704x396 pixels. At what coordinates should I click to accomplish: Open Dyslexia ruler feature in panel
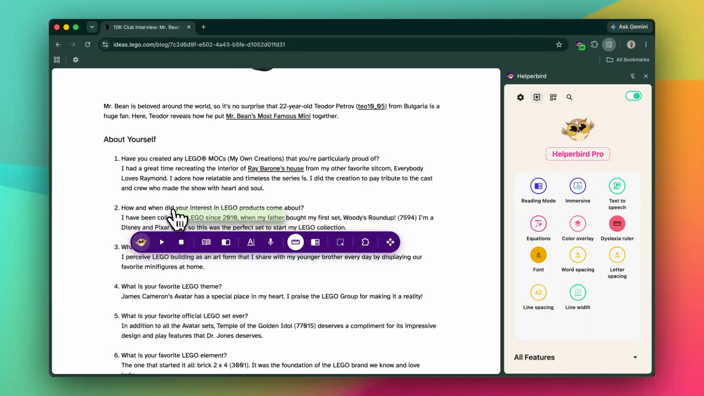[x=617, y=228]
